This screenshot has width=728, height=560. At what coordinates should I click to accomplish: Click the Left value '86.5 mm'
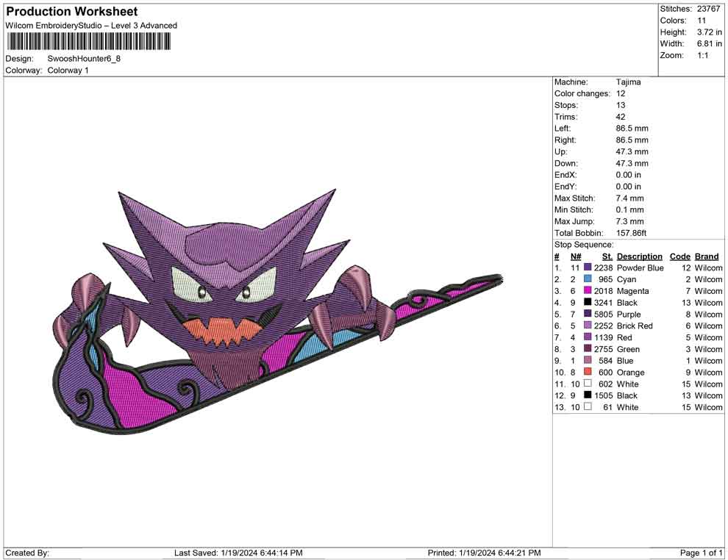632,129
